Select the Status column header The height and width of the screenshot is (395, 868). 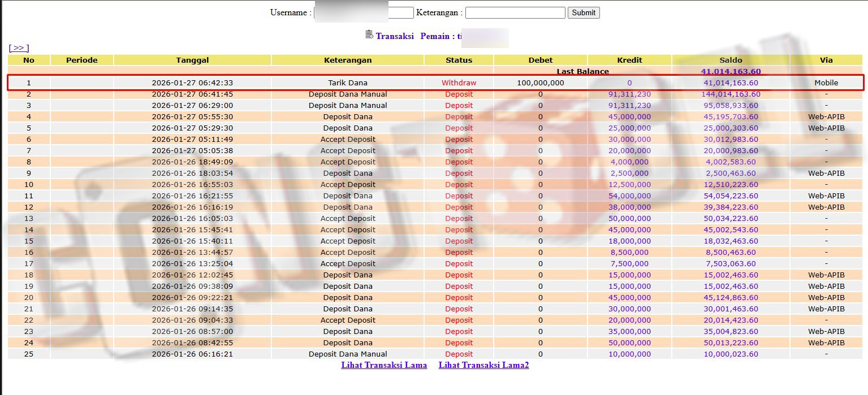(459, 60)
